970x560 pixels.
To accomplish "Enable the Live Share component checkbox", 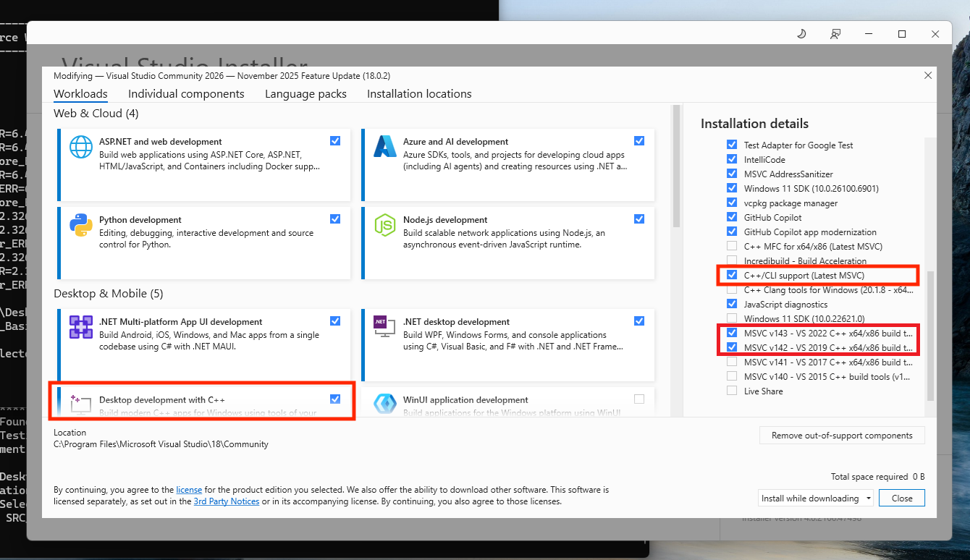I will point(732,391).
